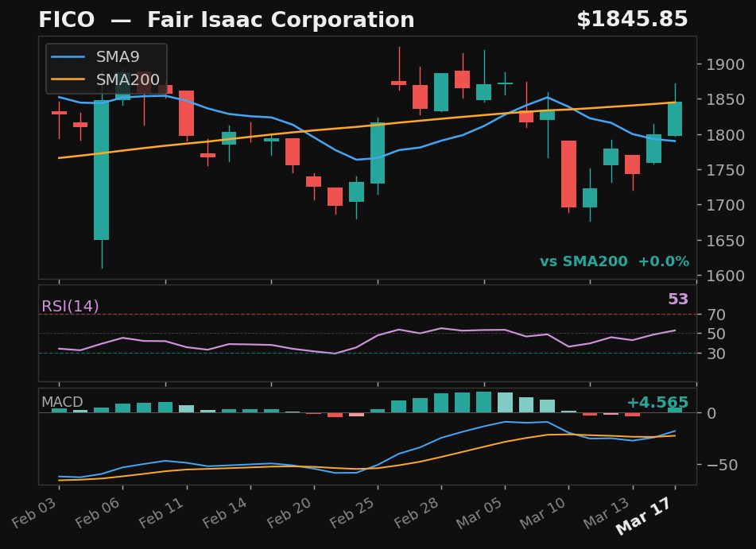Click the MACD value +4.565
The width and height of the screenshot is (756, 549).
coord(657,403)
